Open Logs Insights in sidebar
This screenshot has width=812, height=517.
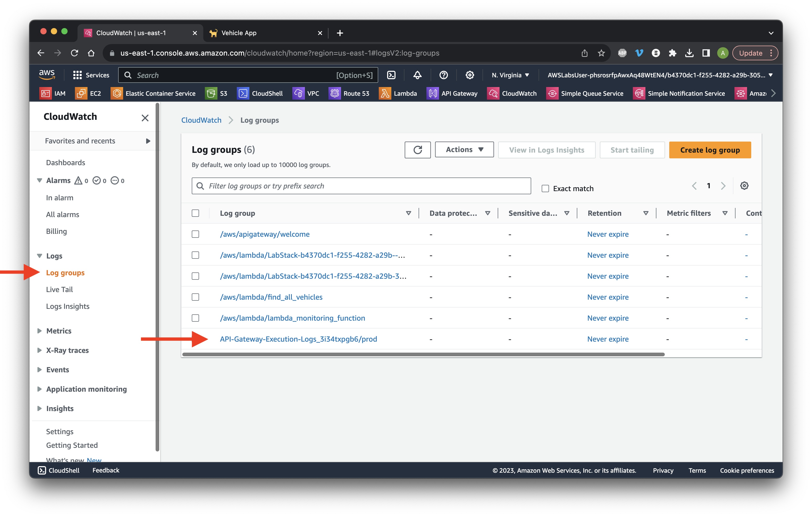coord(68,306)
